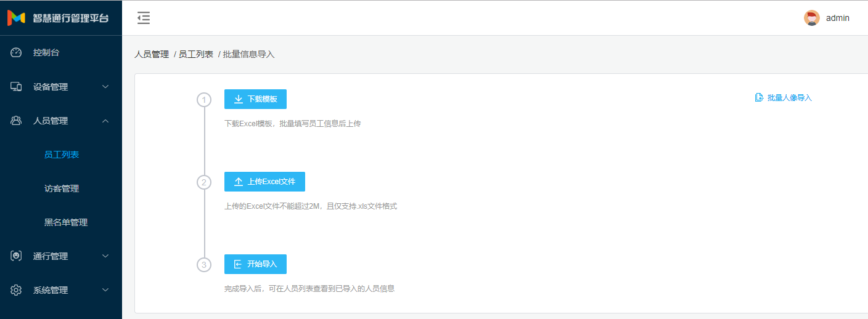Click the 下载模板 button
This screenshot has height=319, width=868.
255,99
